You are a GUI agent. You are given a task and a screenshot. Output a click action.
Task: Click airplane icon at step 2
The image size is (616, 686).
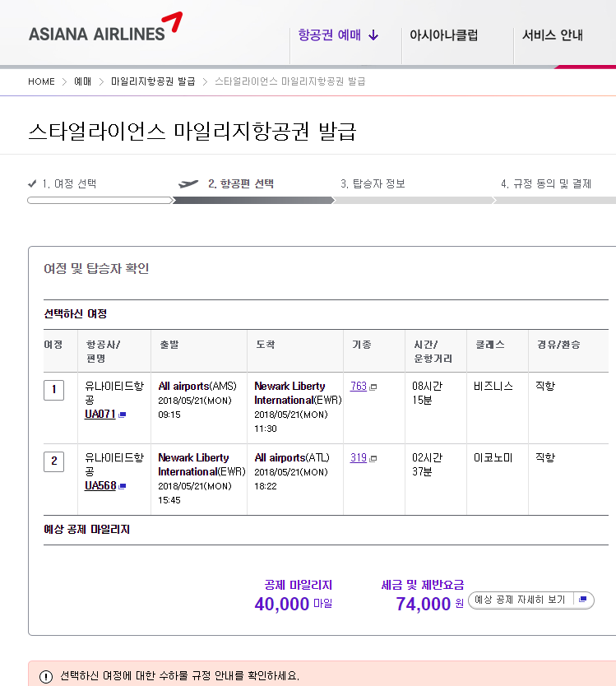188,183
